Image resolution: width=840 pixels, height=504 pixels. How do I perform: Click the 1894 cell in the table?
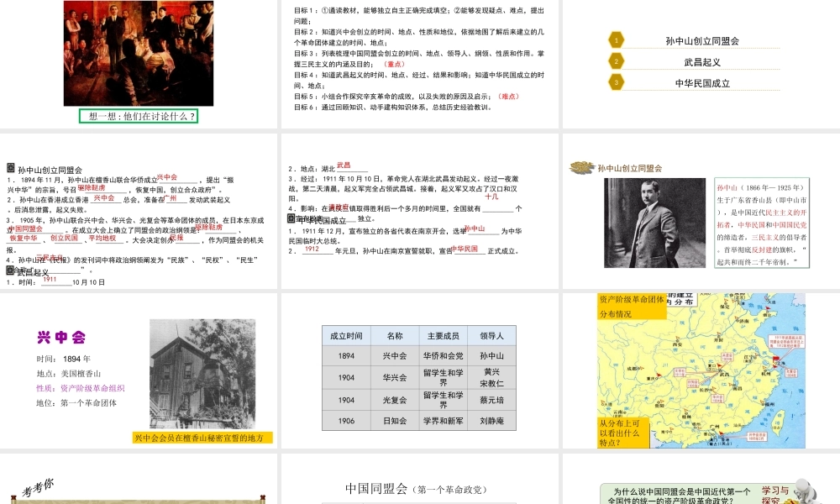[x=346, y=355]
